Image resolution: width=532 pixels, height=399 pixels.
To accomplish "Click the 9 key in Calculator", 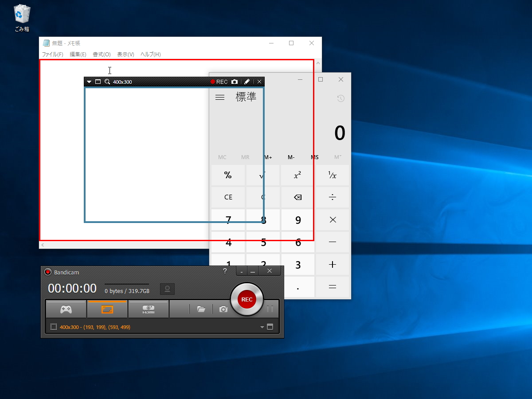I will point(297,220).
